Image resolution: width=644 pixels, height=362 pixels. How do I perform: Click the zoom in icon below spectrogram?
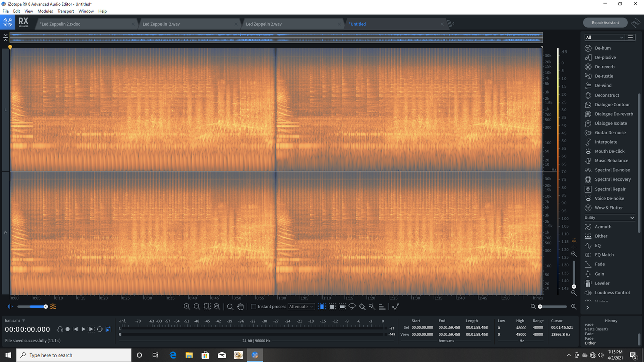[187, 307]
